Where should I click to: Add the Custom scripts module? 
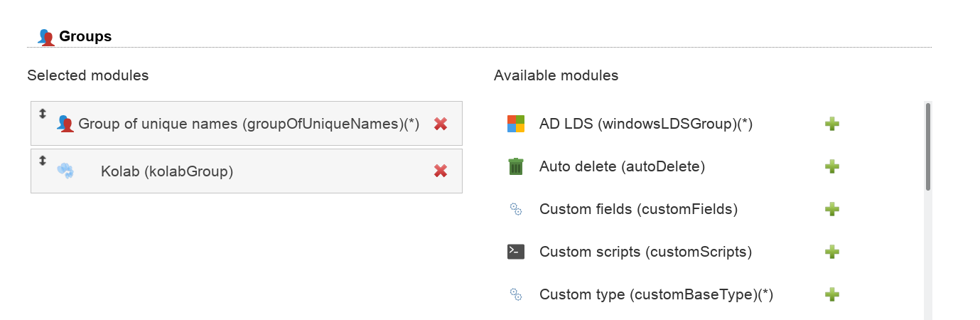pyautogui.click(x=831, y=252)
